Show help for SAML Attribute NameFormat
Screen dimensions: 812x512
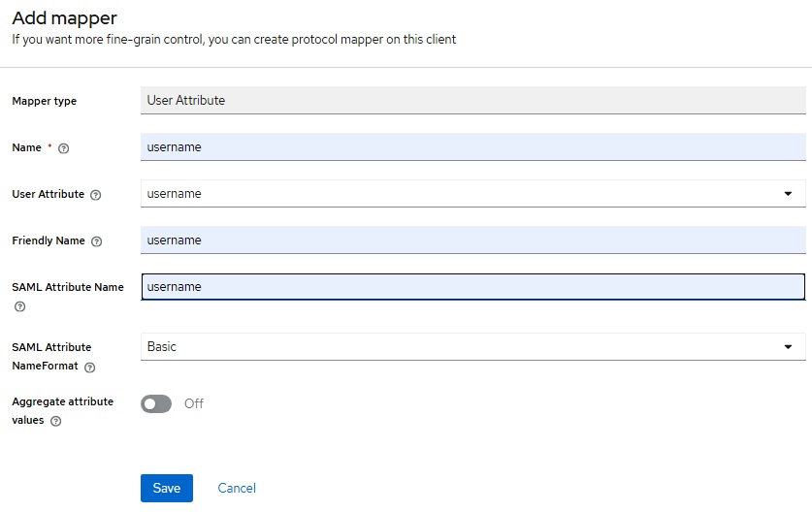[89, 368]
